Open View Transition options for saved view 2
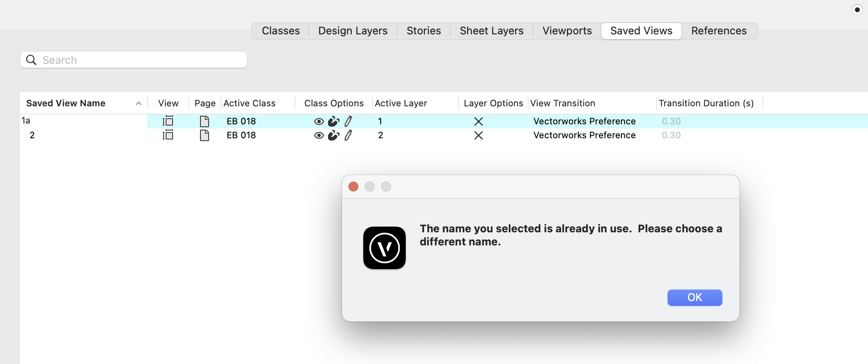This screenshot has width=868, height=364. [584, 135]
